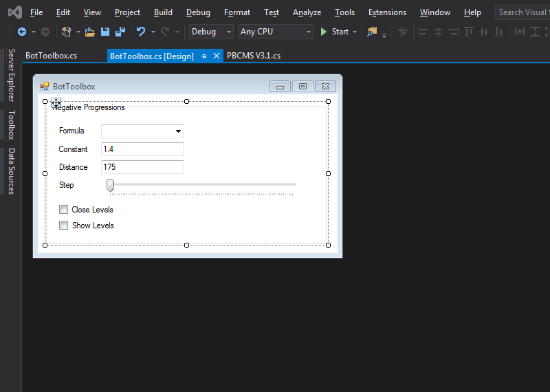Image resolution: width=550 pixels, height=392 pixels.
Task: Click the Align to Grid icon
Action: point(403,32)
